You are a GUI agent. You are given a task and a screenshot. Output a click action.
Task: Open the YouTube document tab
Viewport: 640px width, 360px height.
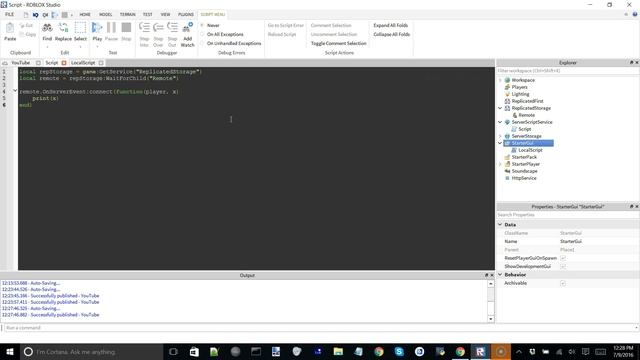[20, 63]
